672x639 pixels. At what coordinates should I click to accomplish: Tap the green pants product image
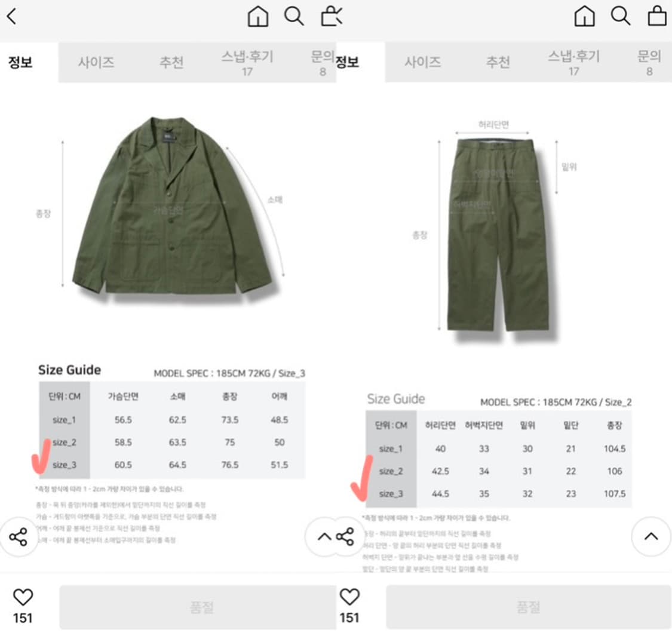click(x=497, y=235)
